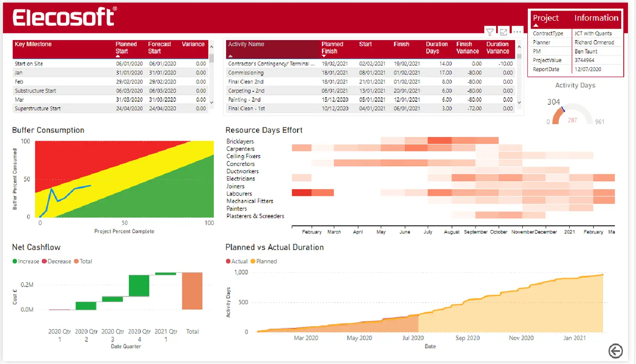Viewport: 636px width, 364px height.
Task: Click the back navigation arrow
Action: (616, 351)
